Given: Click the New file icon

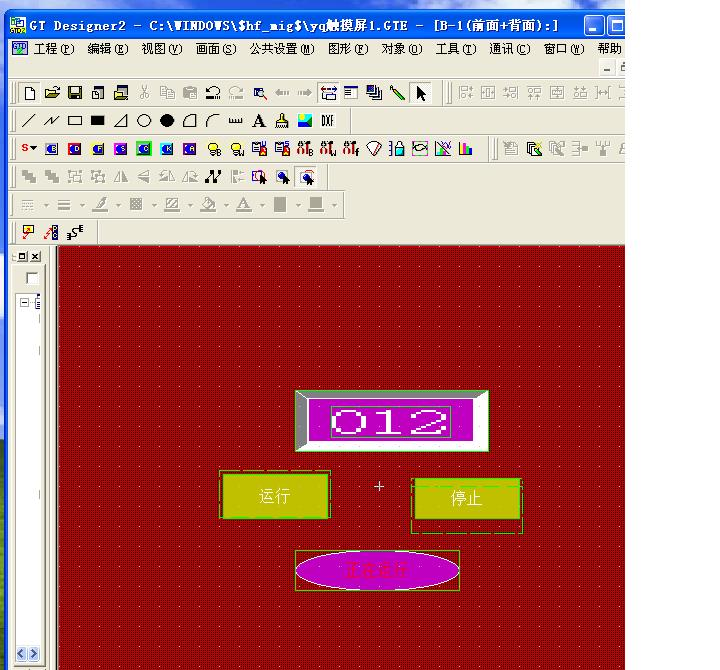Looking at the screenshot, I should pos(29,93).
